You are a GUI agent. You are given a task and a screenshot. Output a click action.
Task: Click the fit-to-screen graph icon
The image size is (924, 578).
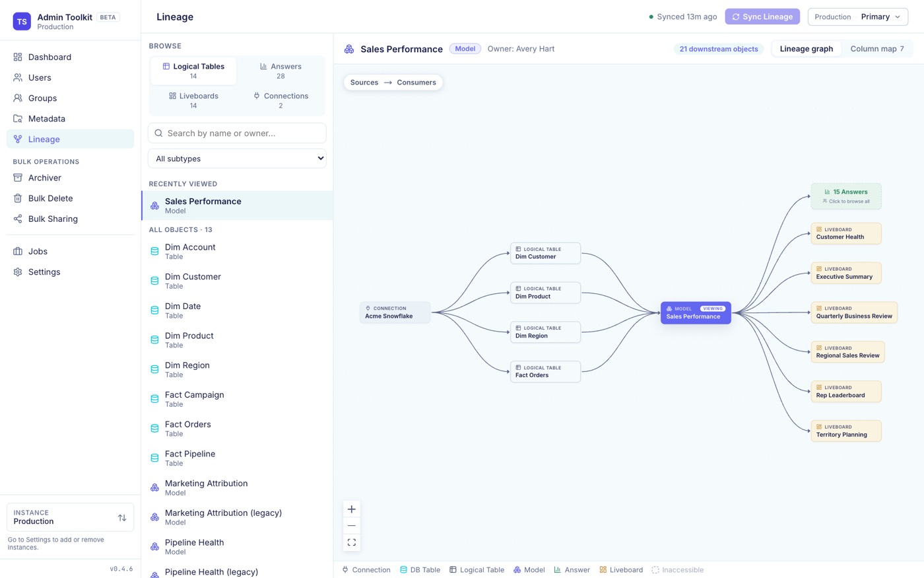352,542
